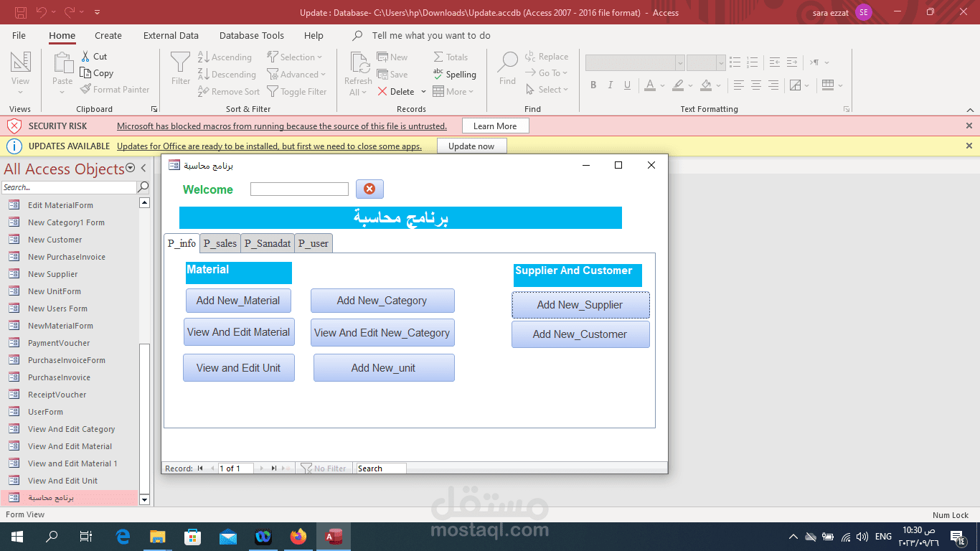Switch to the External Data tab

[171, 35]
